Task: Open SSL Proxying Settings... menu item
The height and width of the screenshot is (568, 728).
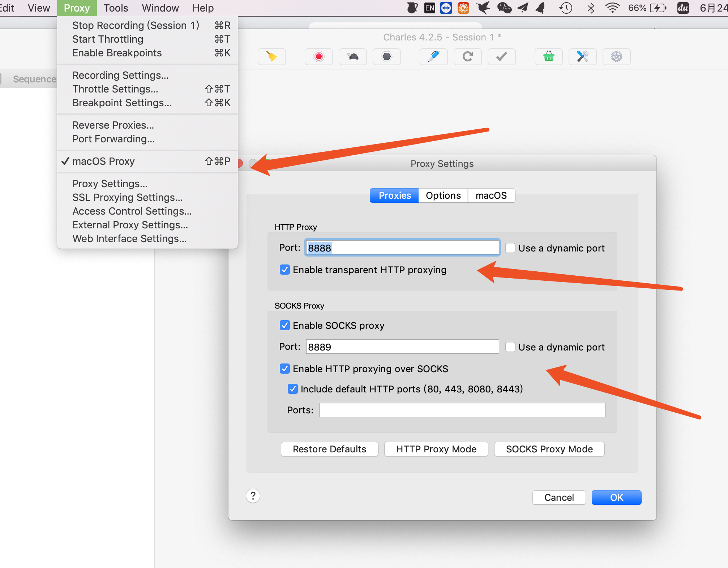Action: pos(147,197)
